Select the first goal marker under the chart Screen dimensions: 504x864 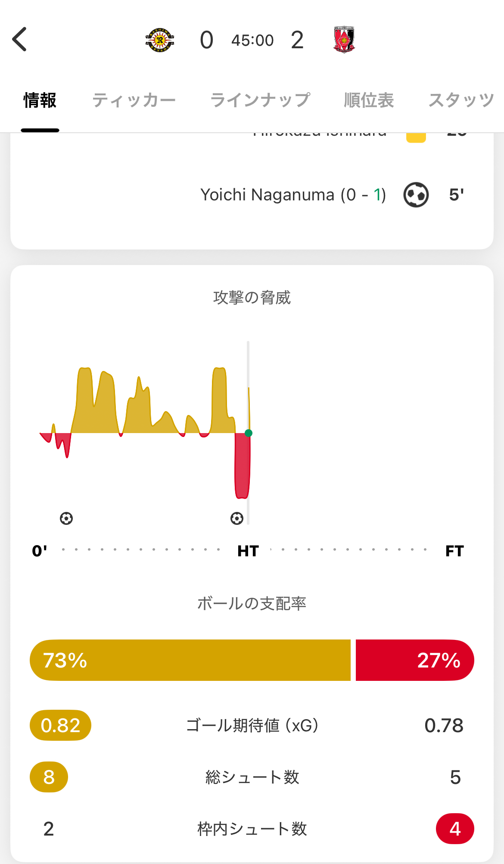click(x=66, y=518)
